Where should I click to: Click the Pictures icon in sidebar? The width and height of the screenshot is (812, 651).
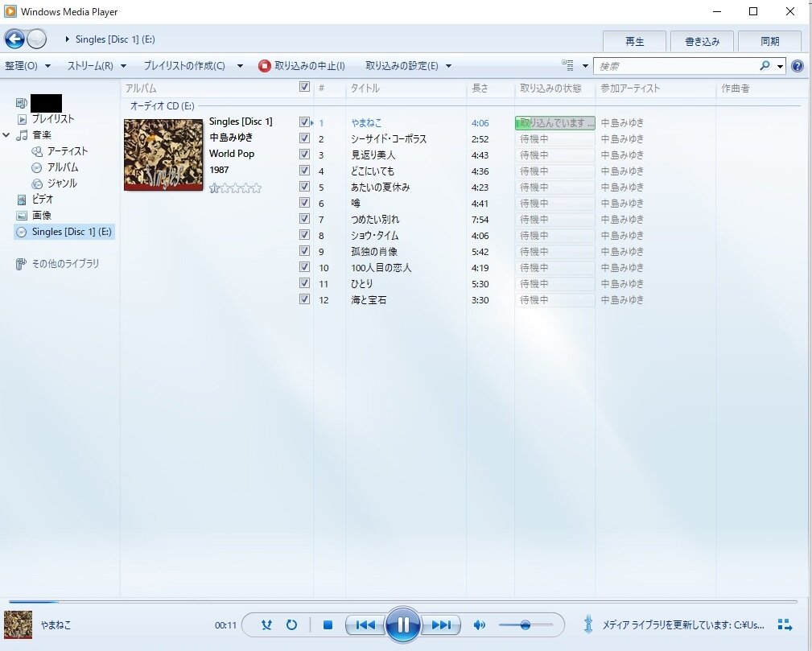tap(22, 216)
